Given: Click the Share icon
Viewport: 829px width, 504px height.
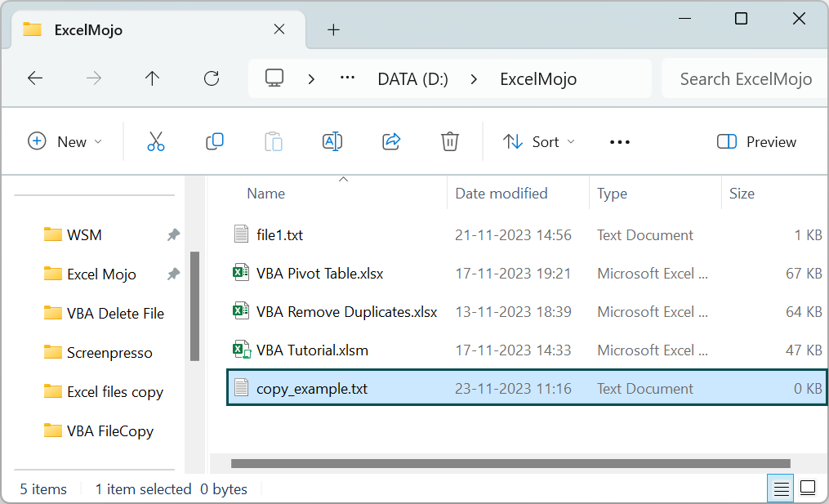Looking at the screenshot, I should coord(391,142).
